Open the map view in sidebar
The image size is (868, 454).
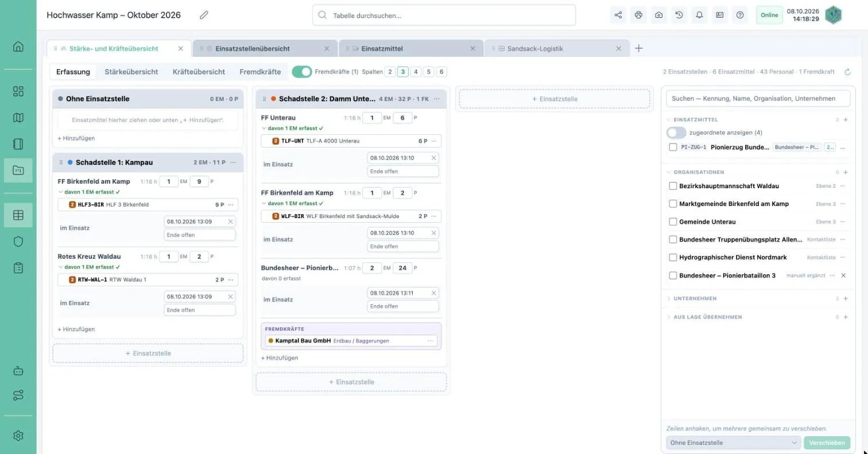pos(18,118)
